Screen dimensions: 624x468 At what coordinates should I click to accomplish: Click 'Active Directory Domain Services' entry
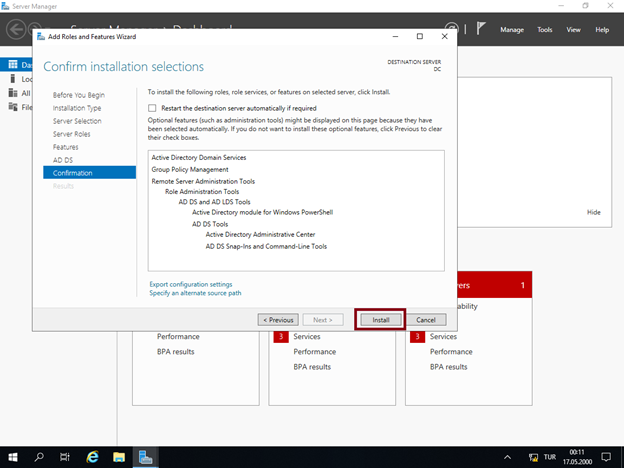[x=199, y=158]
